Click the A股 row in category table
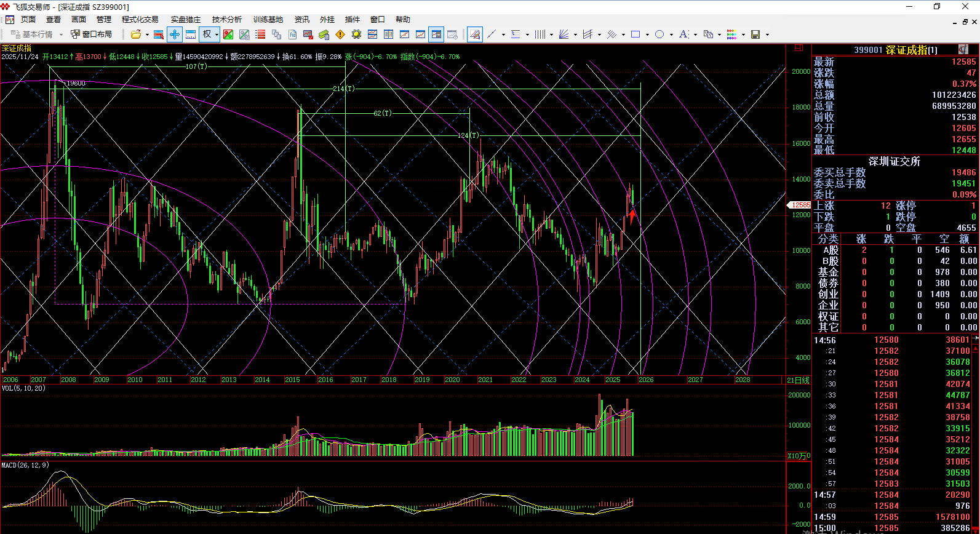Image resolution: width=980 pixels, height=534 pixels. [895, 250]
